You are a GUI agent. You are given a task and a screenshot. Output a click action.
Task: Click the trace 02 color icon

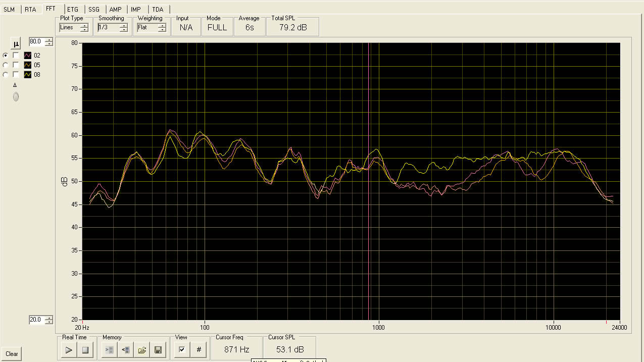28,56
